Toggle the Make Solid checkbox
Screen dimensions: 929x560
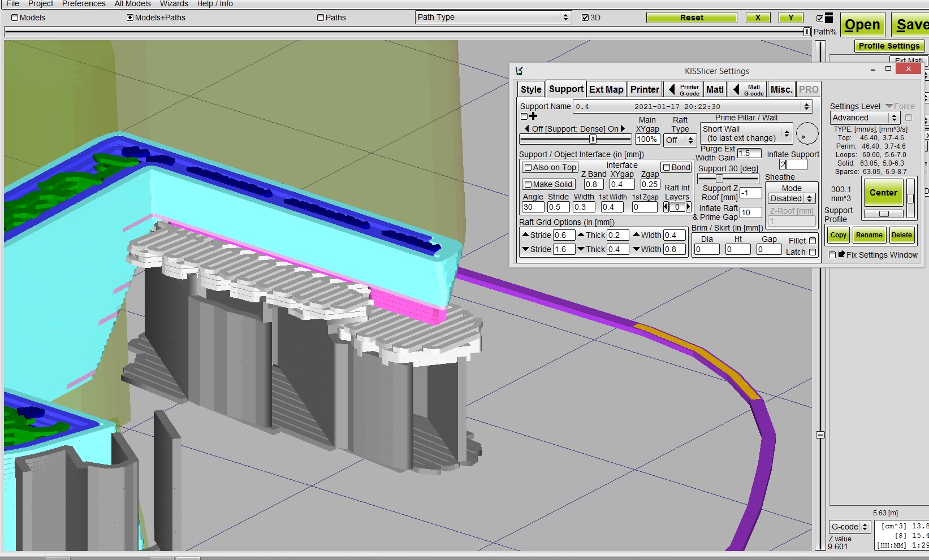528,184
